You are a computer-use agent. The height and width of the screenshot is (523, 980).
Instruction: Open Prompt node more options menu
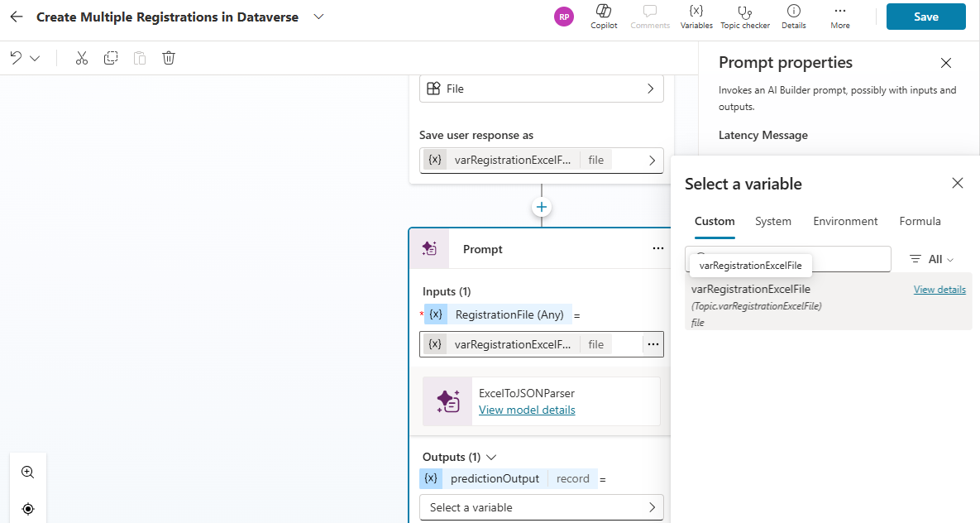pos(657,248)
